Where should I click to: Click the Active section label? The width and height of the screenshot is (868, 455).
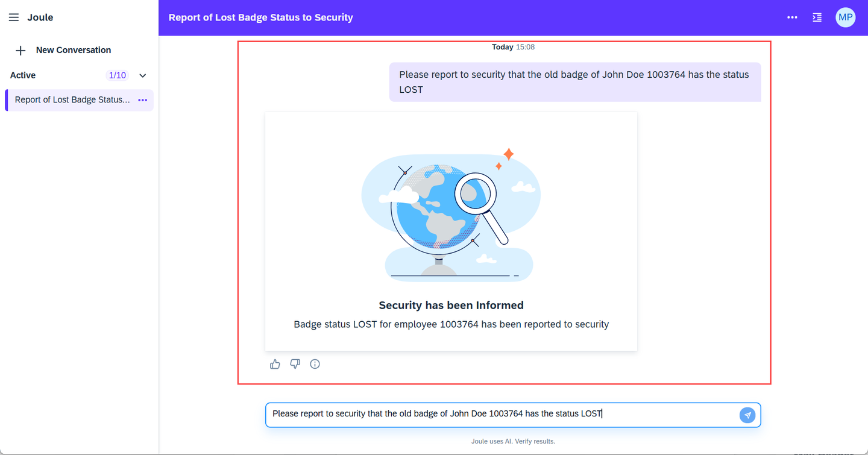(23, 75)
